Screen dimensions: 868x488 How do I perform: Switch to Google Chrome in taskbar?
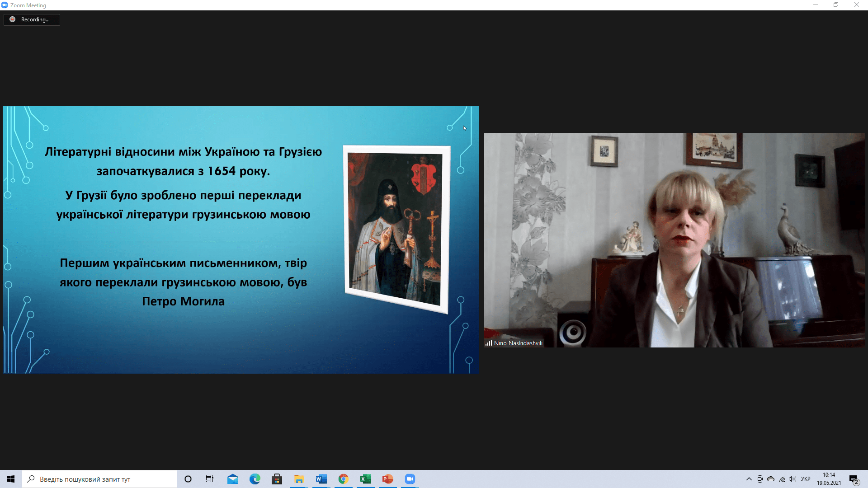[x=343, y=479]
